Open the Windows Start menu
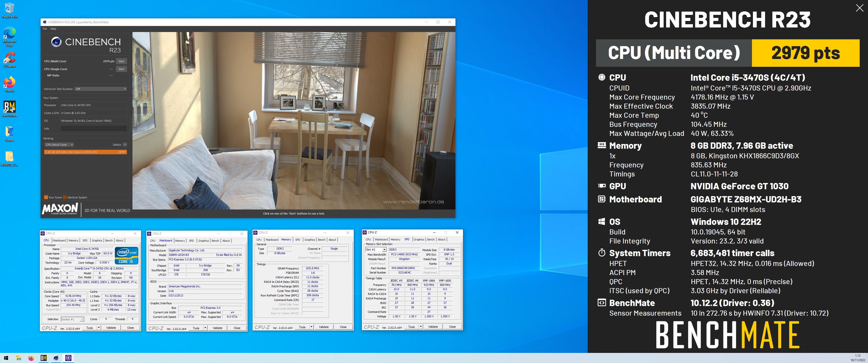 [6, 358]
